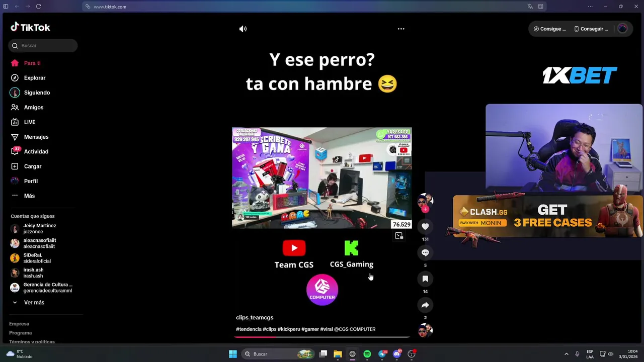Open picture-in-picture miniplayer icon

[x=399, y=236]
